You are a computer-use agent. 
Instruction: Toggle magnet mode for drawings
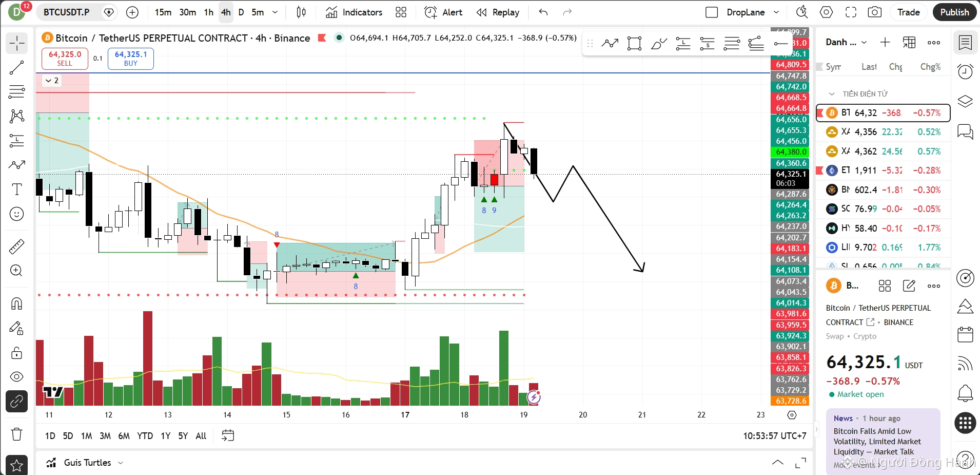[x=17, y=303]
